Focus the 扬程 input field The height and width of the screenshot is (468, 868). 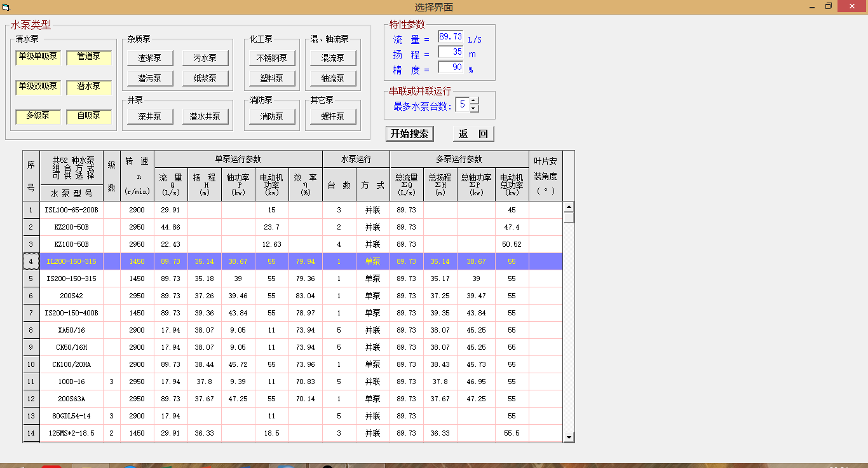pyautogui.click(x=451, y=52)
